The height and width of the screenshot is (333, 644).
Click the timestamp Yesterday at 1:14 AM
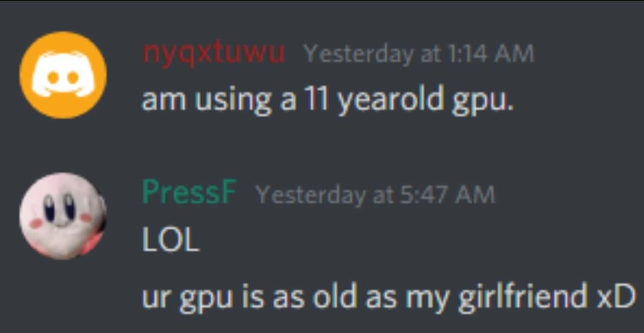(418, 55)
